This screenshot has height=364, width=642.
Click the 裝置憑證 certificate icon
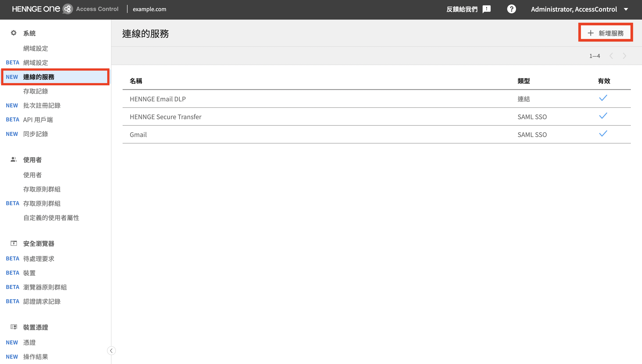coord(14,327)
